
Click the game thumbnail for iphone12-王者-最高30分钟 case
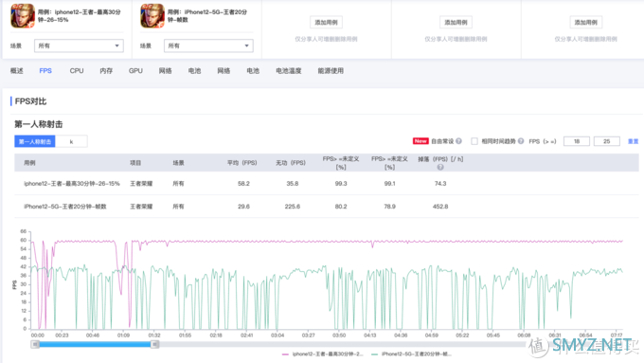pyautogui.click(x=22, y=15)
